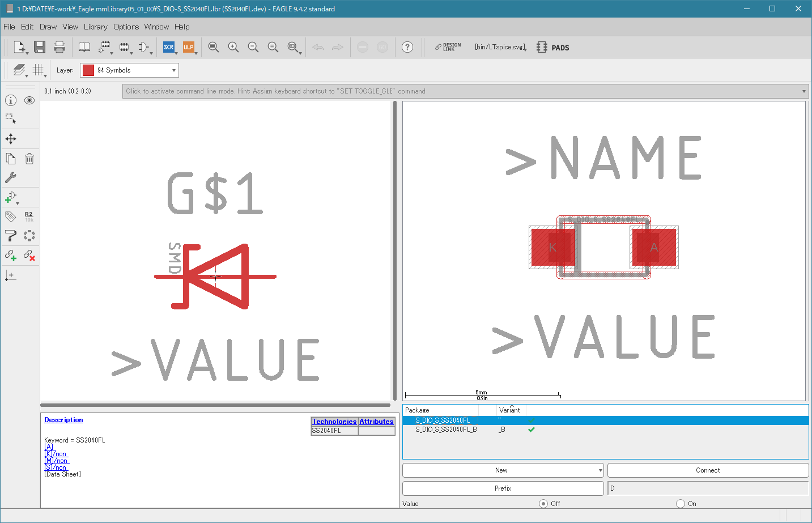
Task: Click the Zoom in magnifier icon
Action: click(x=233, y=47)
